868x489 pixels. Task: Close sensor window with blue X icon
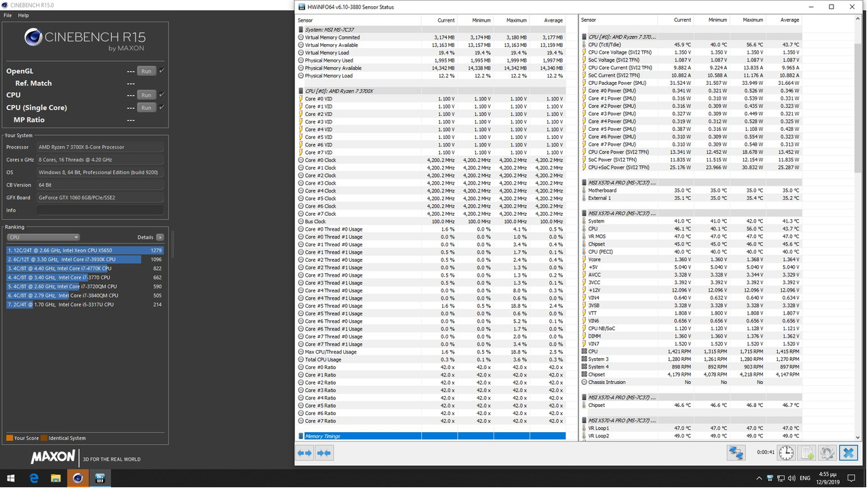(x=848, y=453)
